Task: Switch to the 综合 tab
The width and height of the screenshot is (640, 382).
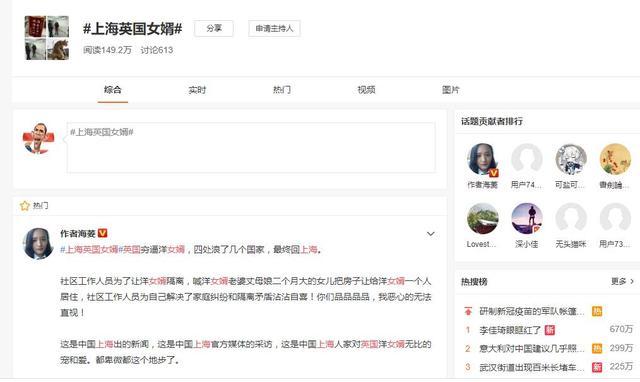Action: (113, 90)
